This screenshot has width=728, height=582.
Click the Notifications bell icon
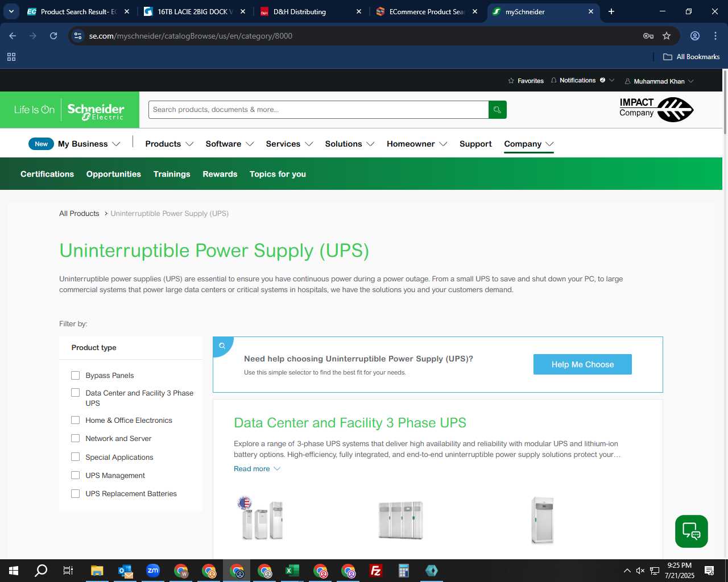pyautogui.click(x=553, y=81)
